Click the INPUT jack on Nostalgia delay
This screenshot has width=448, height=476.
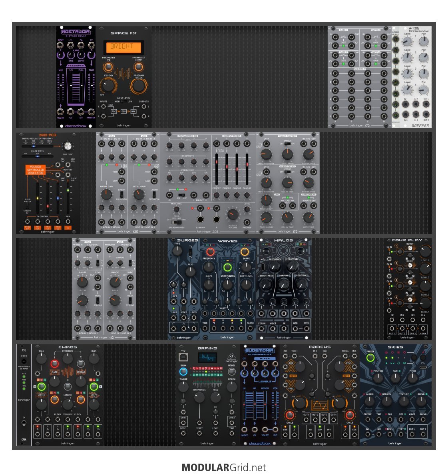point(60,45)
